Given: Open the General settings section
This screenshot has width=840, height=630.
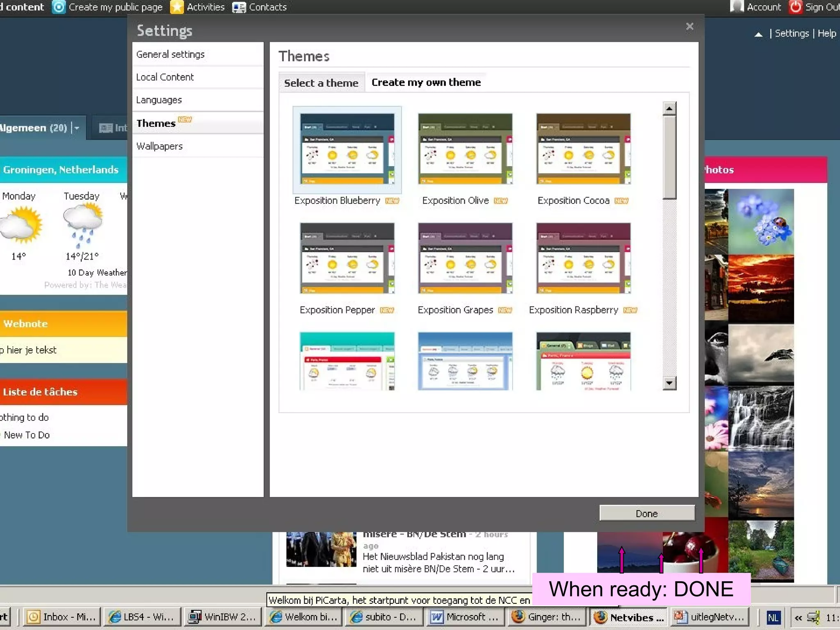Looking at the screenshot, I should tap(170, 55).
